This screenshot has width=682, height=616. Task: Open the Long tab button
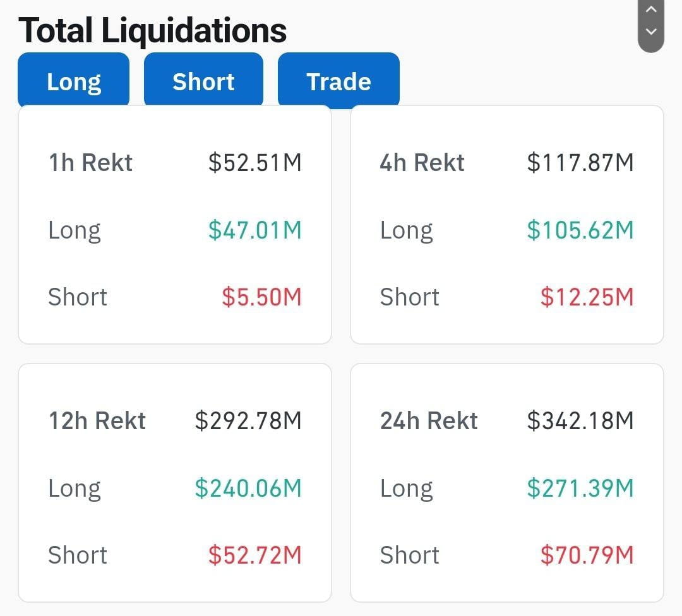click(x=73, y=80)
